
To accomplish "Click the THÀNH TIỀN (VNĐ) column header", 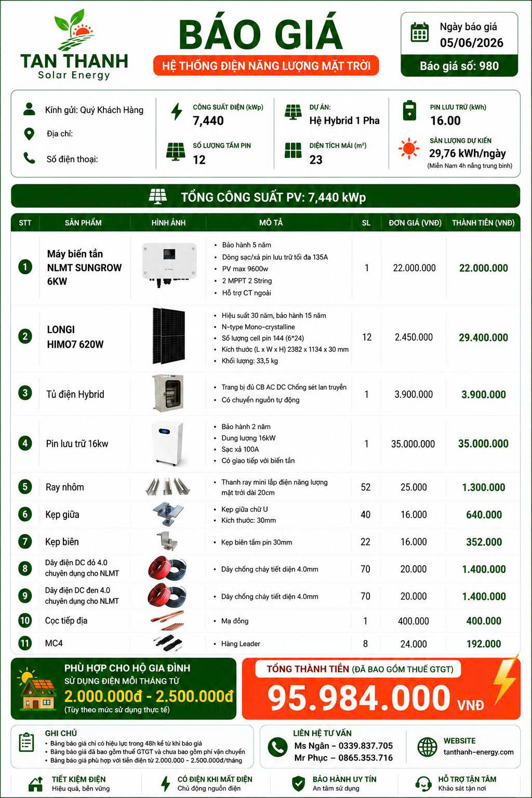I will 483,222.
